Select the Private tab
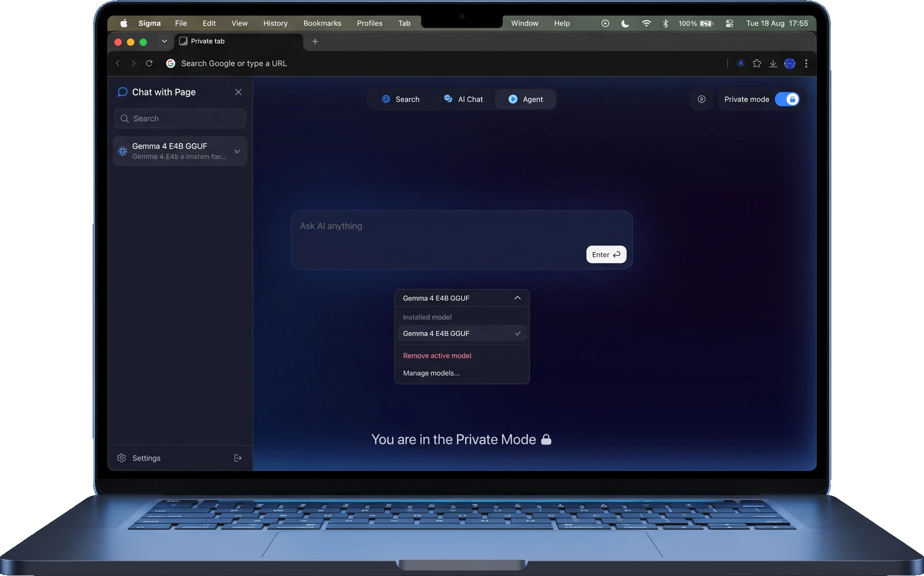The image size is (924, 576). [x=239, y=41]
